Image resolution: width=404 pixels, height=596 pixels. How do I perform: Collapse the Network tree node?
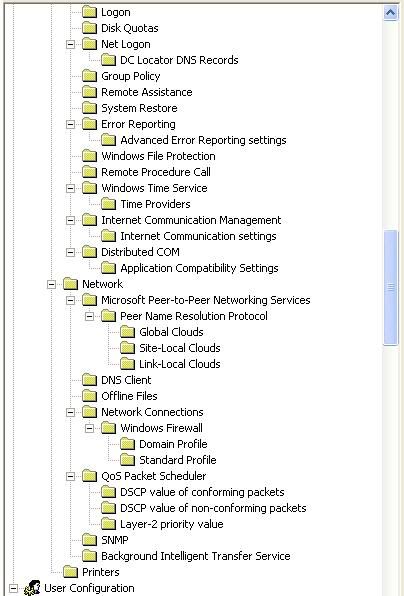51,284
